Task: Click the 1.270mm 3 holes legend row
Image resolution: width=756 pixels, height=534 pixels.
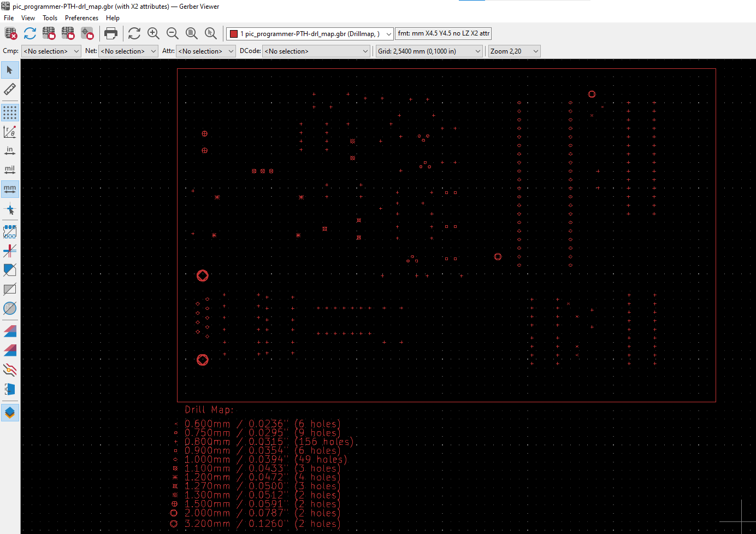Action: (257, 486)
